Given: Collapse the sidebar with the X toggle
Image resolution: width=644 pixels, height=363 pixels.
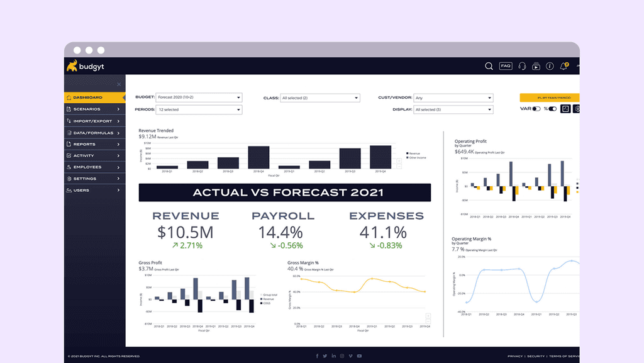Looking at the screenshot, I should tap(118, 84).
